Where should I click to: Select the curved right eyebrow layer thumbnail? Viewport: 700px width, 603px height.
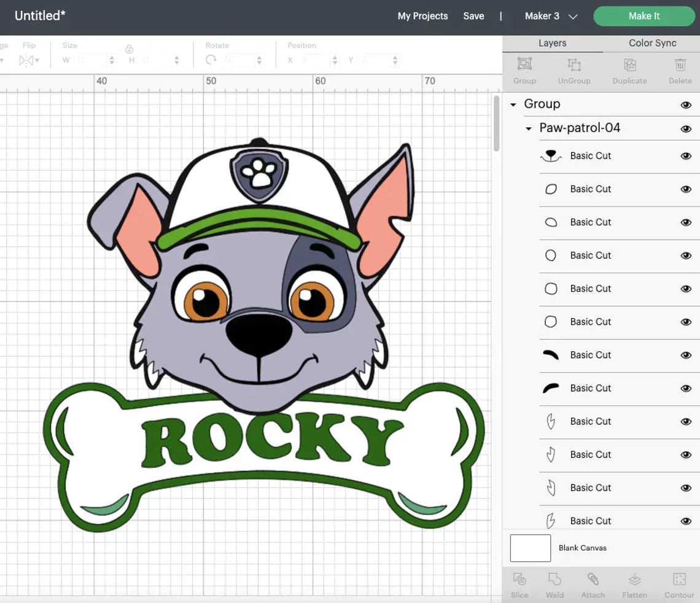pos(550,355)
